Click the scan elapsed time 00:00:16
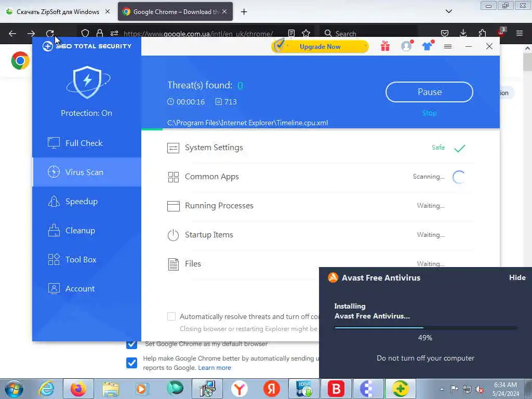This screenshot has height=399, width=532. [186, 102]
